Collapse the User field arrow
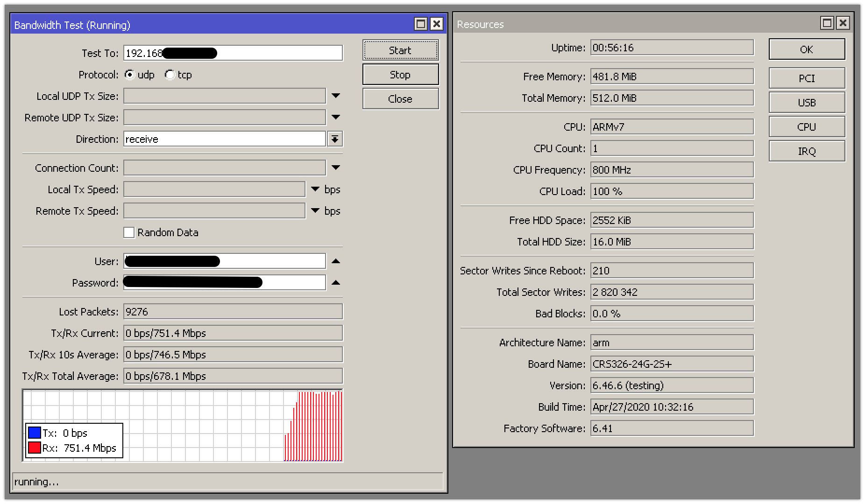Image resolution: width=865 pixels, height=504 pixels. pos(335,261)
